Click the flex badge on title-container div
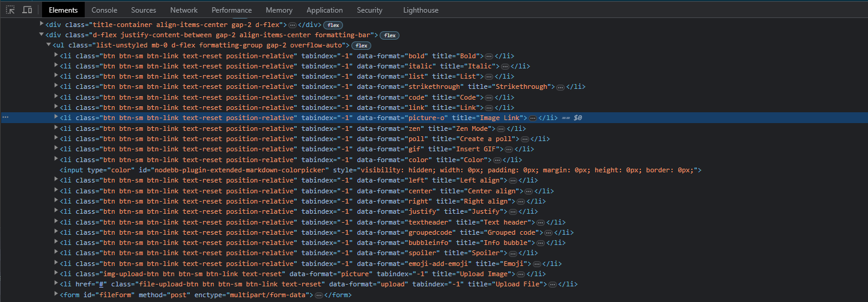 point(333,25)
